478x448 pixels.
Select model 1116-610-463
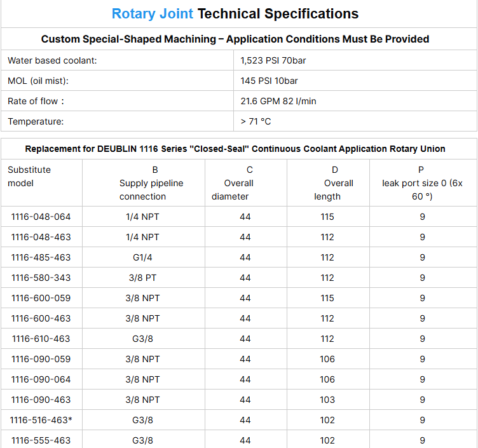pos(41,339)
